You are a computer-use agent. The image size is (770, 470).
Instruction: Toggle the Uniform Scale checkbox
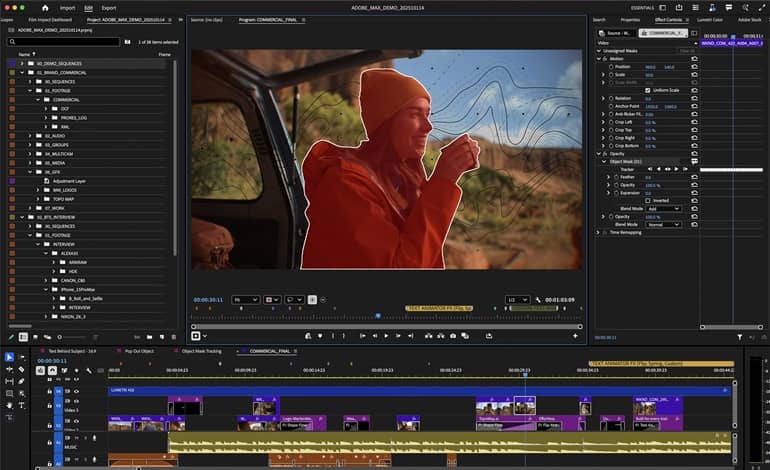pyautogui.click(x=648, y=90)
